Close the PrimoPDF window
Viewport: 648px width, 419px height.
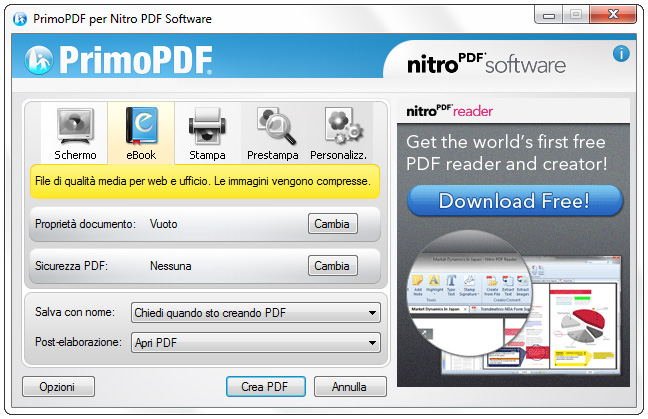613,15
